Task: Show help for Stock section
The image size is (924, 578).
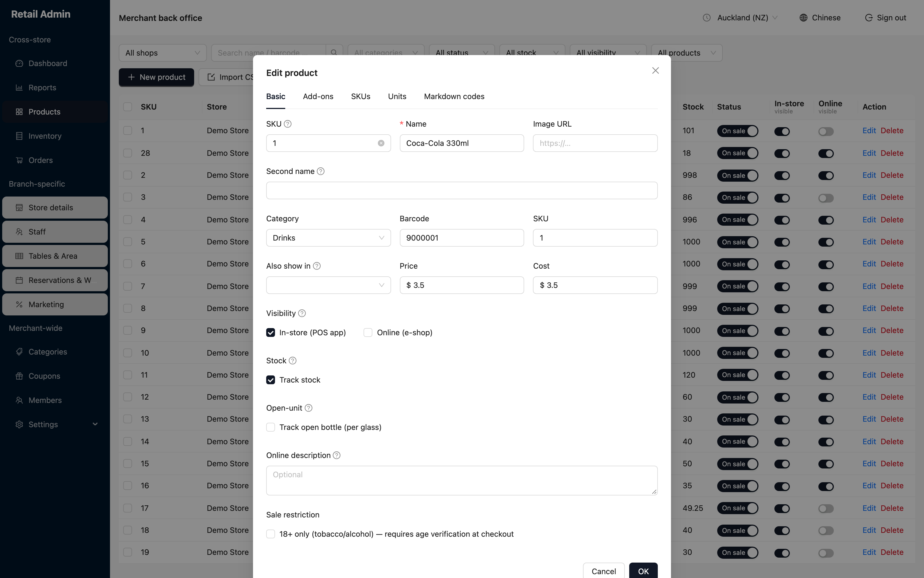Action: (293, 361)
